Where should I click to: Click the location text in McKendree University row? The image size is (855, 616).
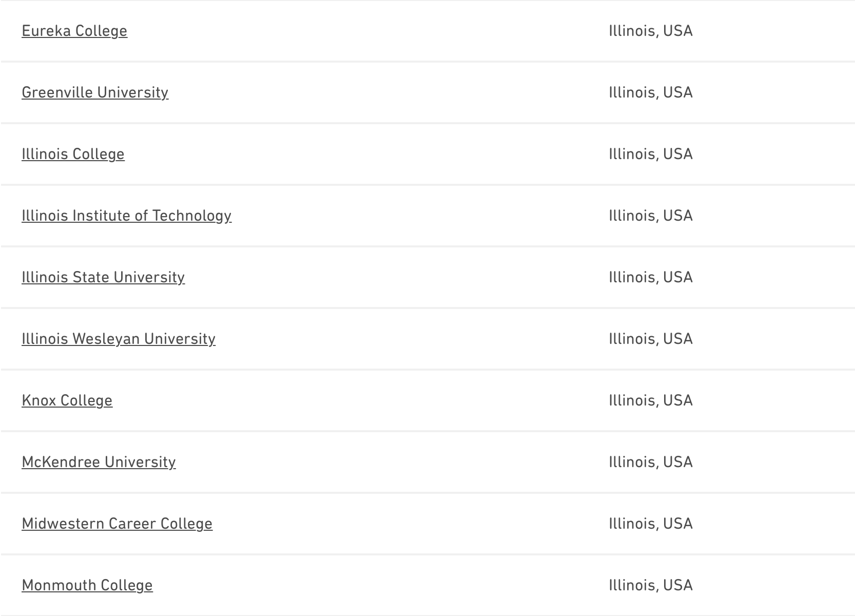(x=650, y=462)
